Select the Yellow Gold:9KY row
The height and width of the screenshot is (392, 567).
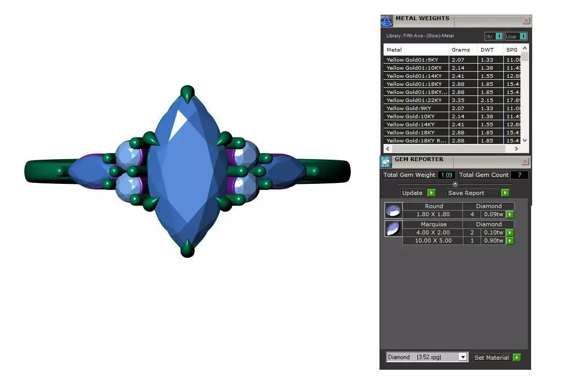pos(452,108)
